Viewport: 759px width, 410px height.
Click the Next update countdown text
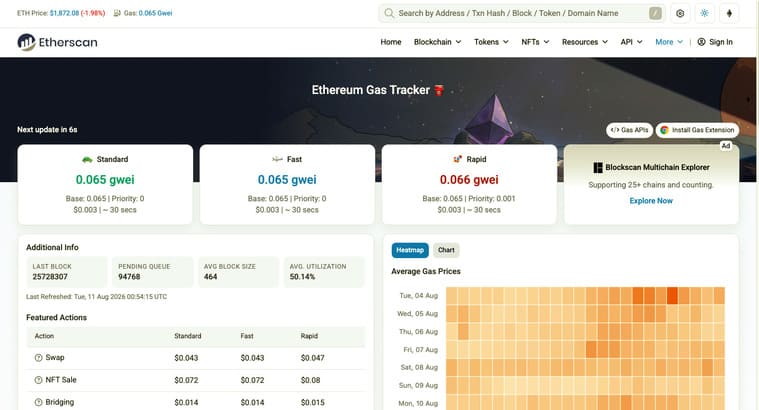(47, 130)
